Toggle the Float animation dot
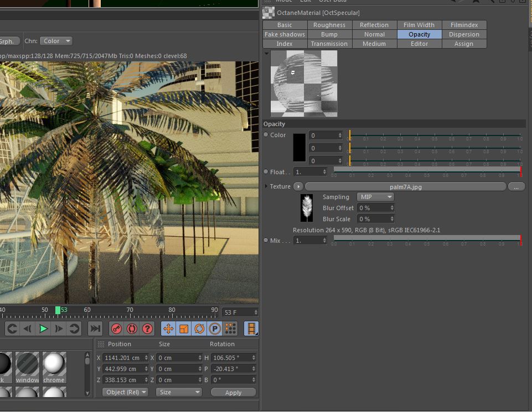This screenshot has width=532, height=412. point(266,171)
